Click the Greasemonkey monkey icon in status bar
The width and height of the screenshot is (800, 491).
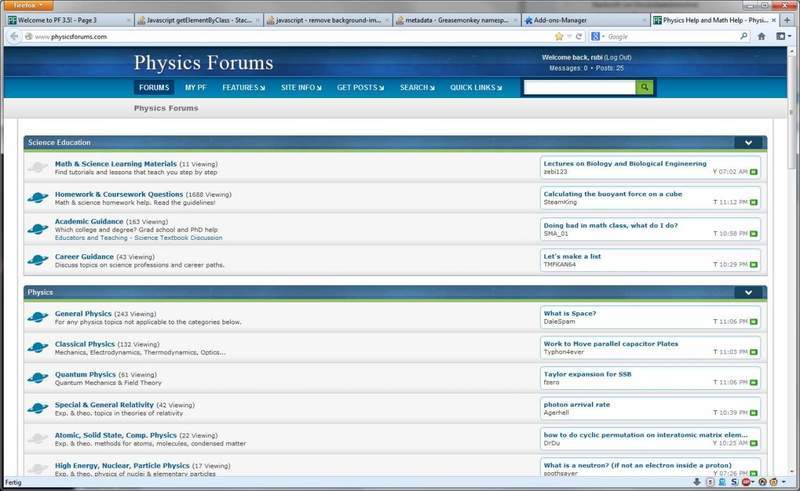773,482
